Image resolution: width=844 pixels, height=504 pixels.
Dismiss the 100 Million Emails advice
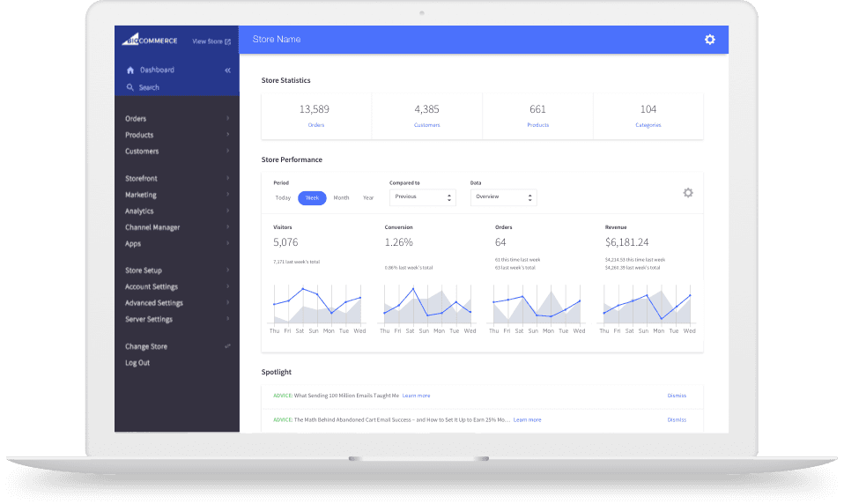click(x=676, y=396)
